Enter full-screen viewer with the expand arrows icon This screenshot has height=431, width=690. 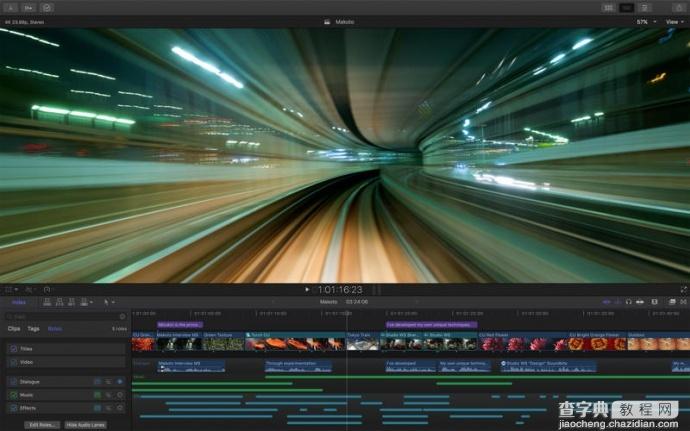click(x=683, y=289)
